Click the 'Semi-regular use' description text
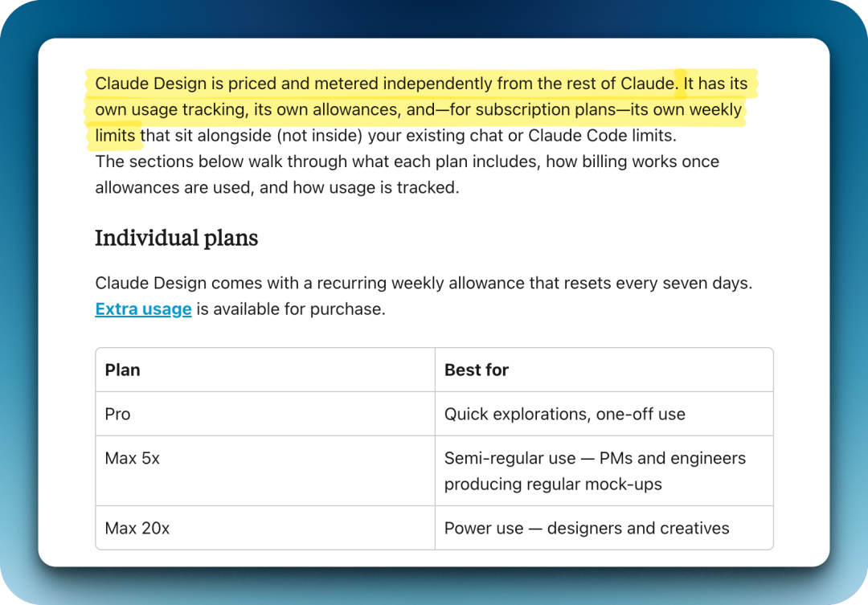The height and width of the screenshot is (605, 868). pyautogui.click(x=510, y=458)
